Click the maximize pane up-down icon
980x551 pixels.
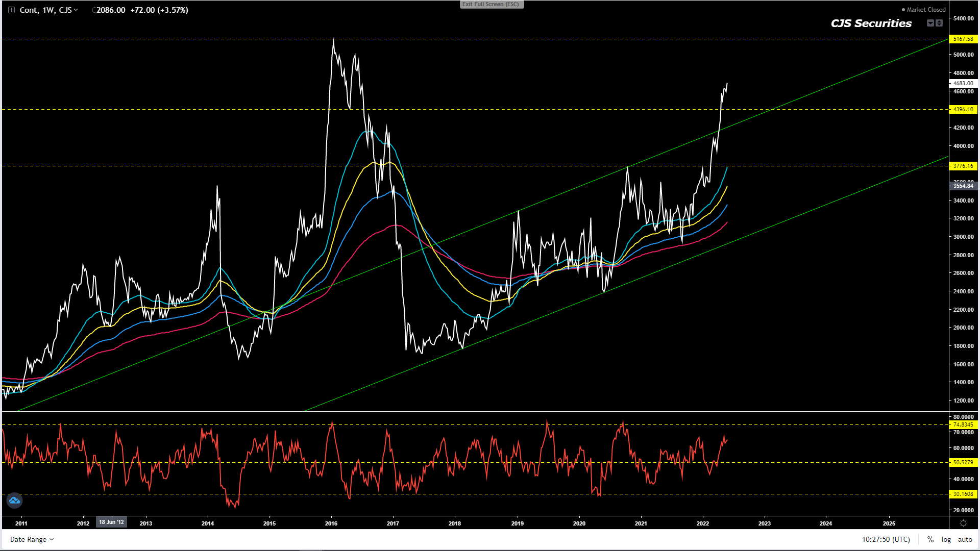click(x=939, y=23)
